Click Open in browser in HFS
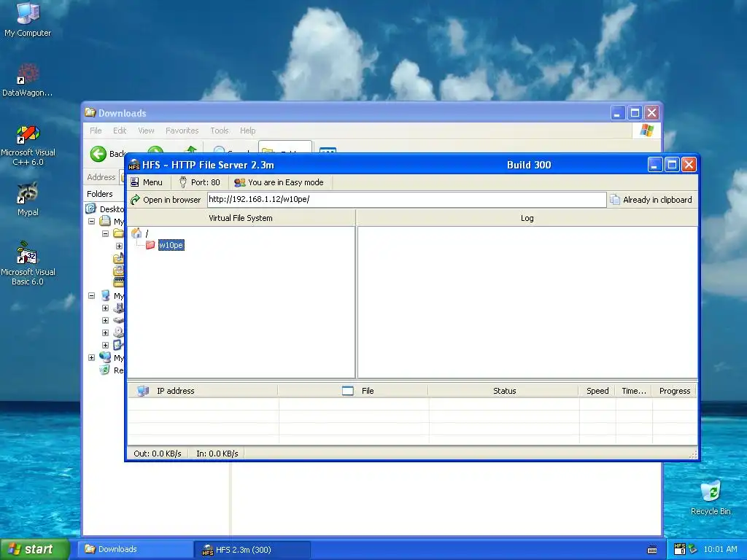 pos(166,200)
